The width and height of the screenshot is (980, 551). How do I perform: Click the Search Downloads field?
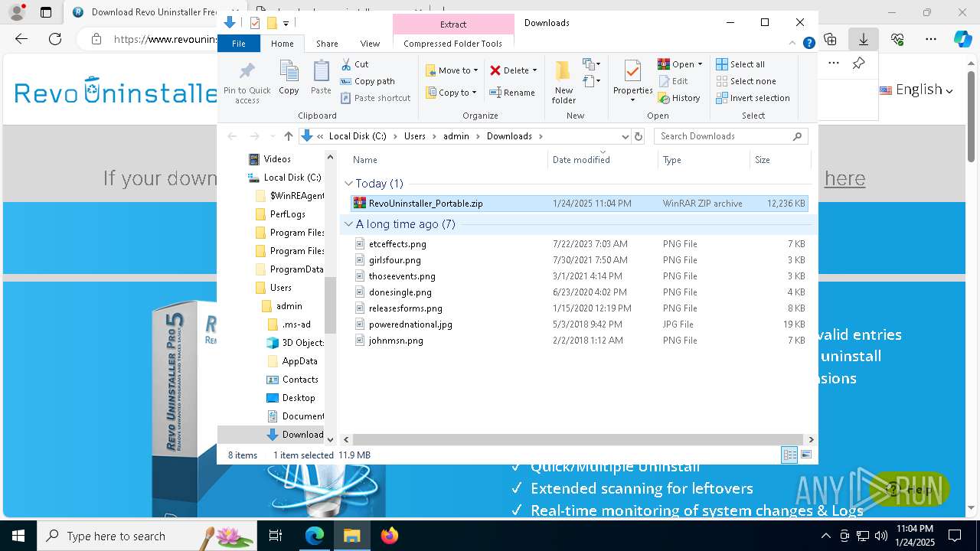click(731, 136)
